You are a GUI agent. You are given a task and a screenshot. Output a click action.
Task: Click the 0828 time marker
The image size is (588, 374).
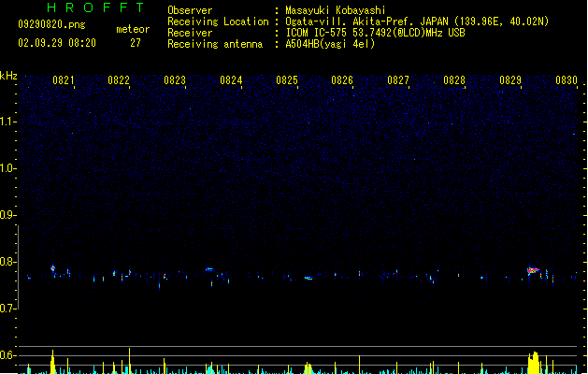[x=454, y=80]
